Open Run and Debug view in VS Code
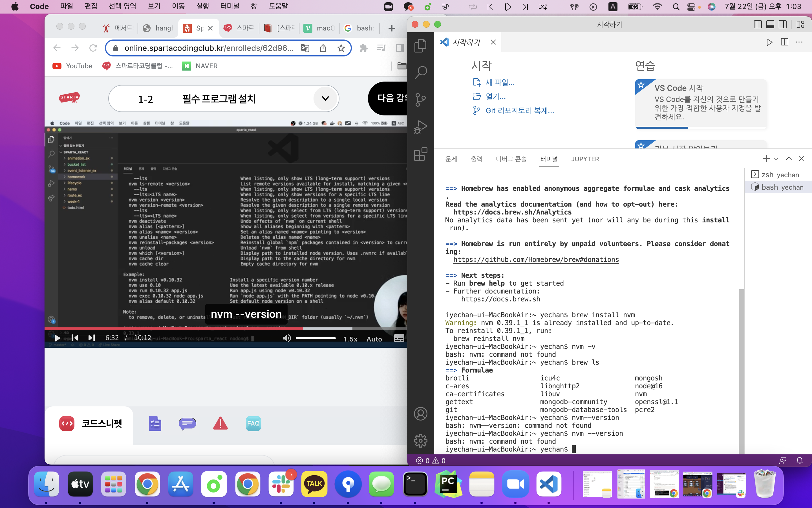This screenshot has height=508, width=812. point(420,127)
